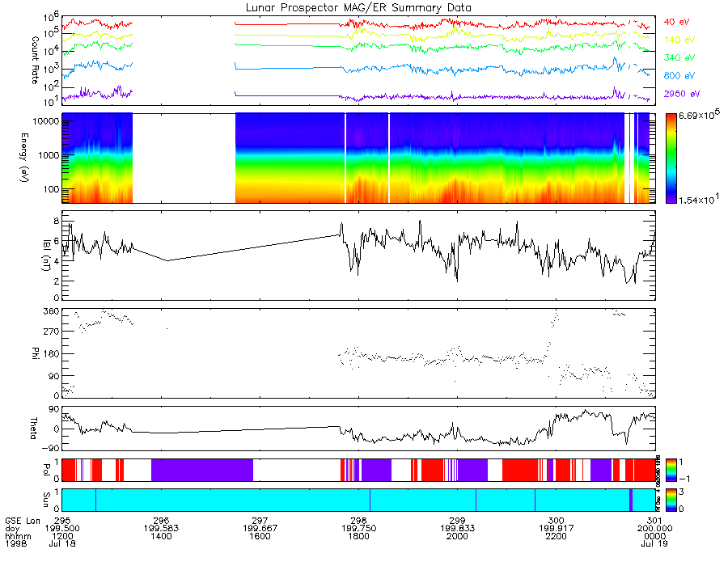Click the colorbar maximum value '6.69x10^5'
The height and width of the screenshot is (566, 728).
coord(699,114)
